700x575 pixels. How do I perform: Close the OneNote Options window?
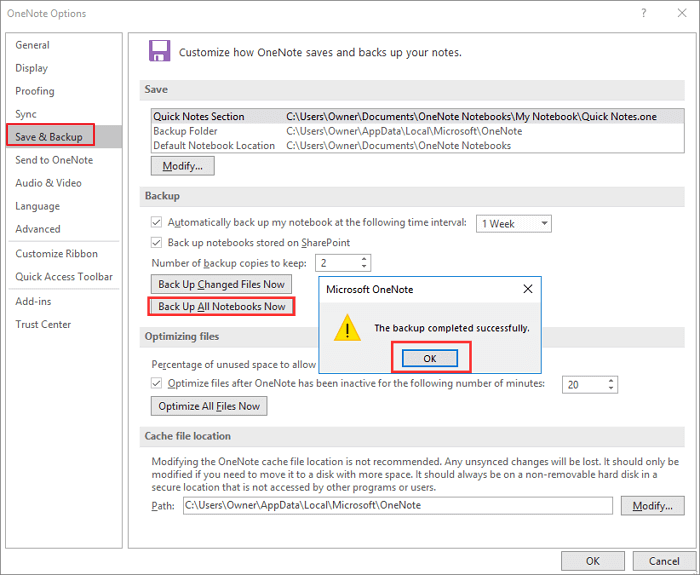682,13
